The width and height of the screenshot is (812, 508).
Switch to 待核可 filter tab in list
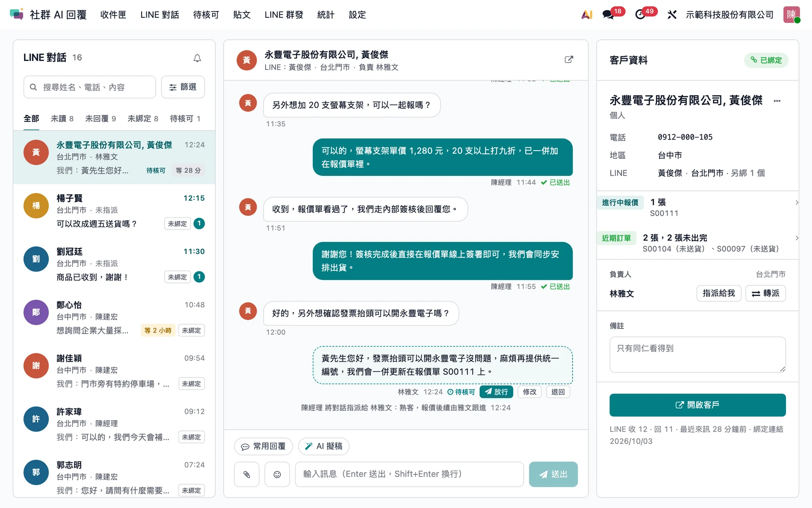(x=185, y=119)
